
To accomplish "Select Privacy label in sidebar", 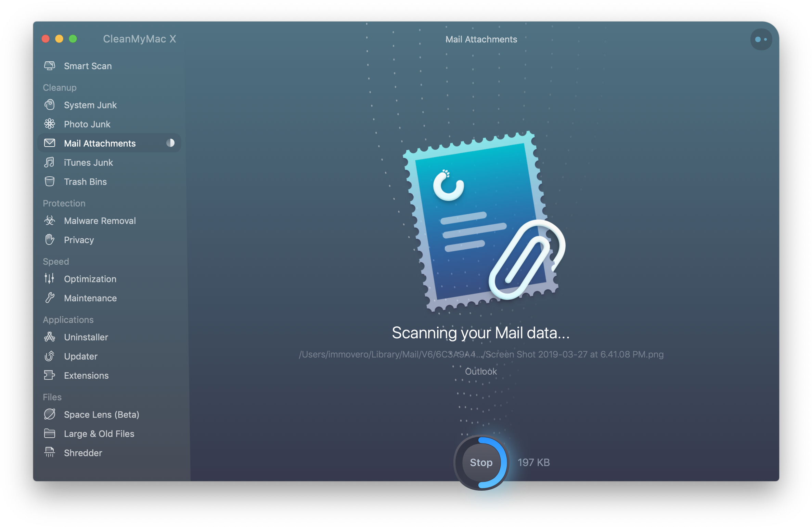I will pyautogui.click(x=79, y=240).
